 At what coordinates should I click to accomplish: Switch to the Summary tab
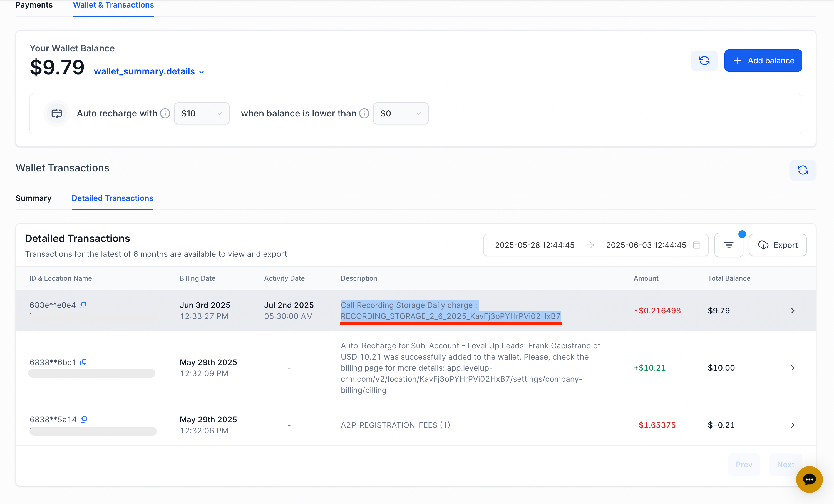[x=34, y=198]
